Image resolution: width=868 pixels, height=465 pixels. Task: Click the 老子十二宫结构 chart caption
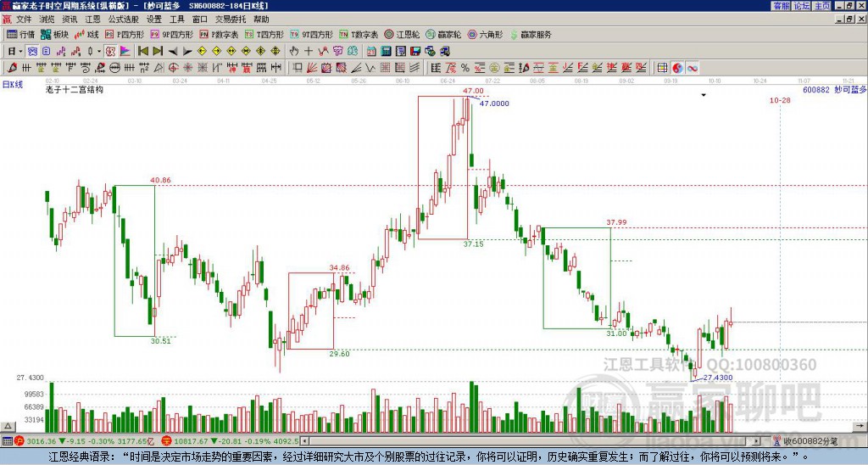coord(74,90)
